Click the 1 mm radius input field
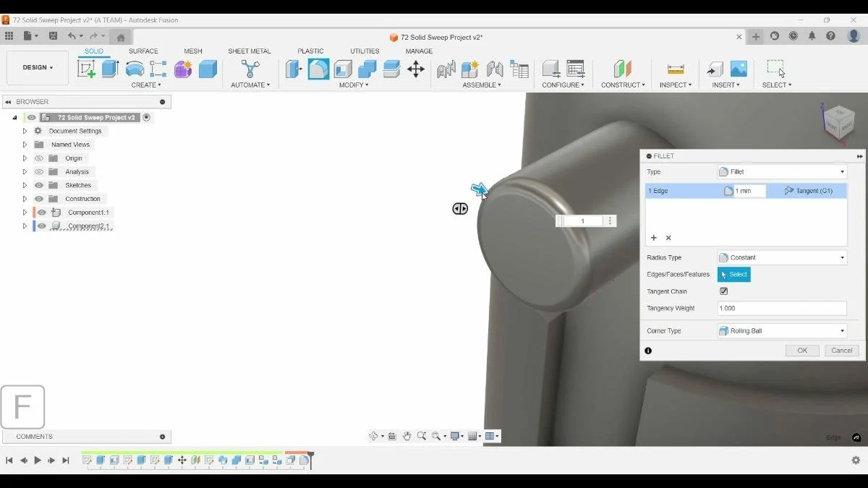The image size is (868, 488). pos(749,191)
